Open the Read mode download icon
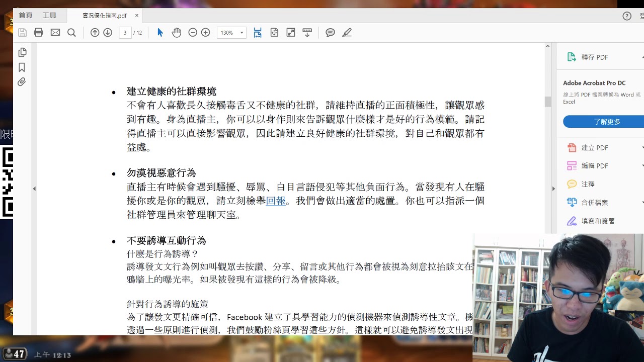The image size is (644, 362). coord(307,33)
